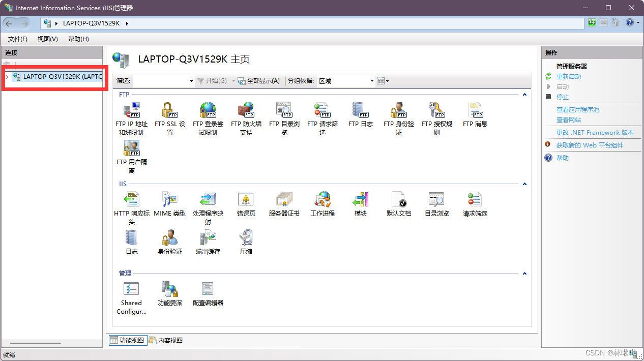Click 重新启动 server action

[x=569, y=77]
